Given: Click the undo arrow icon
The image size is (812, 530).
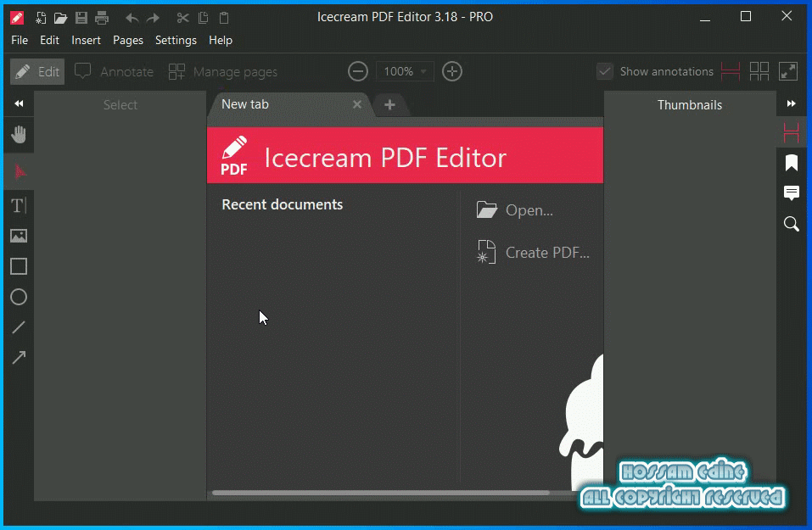Looking at the screenshot, I should tap(132, 19).
